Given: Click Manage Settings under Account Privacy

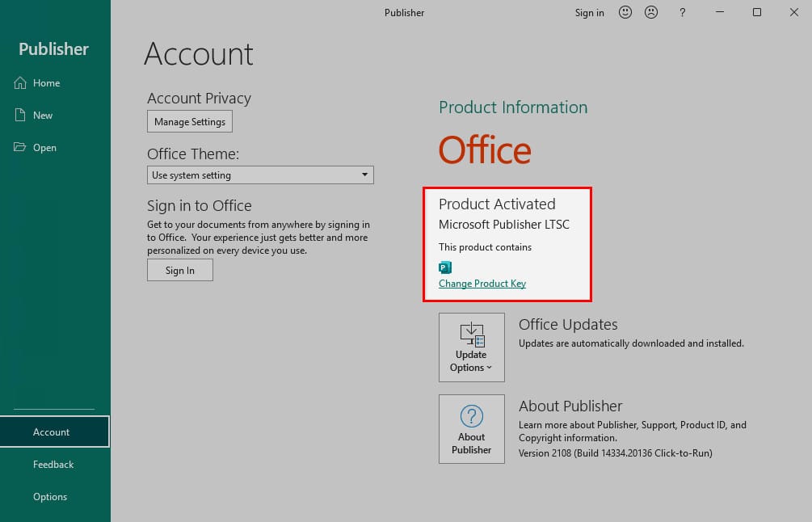Looking at the screenshot, I should pos(190,122).
